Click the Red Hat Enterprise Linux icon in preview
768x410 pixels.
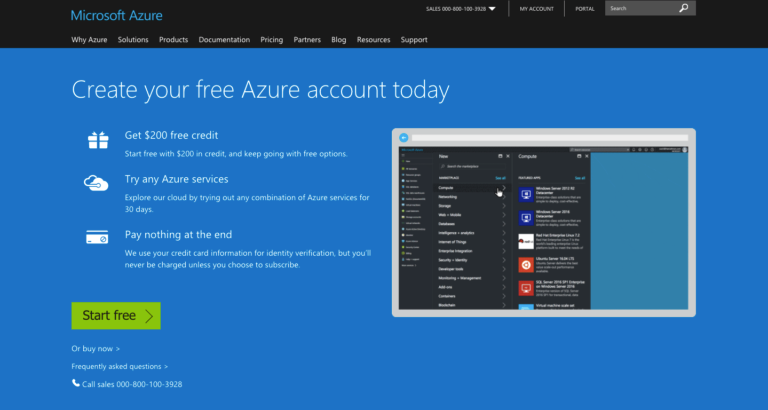pos(526,241)
